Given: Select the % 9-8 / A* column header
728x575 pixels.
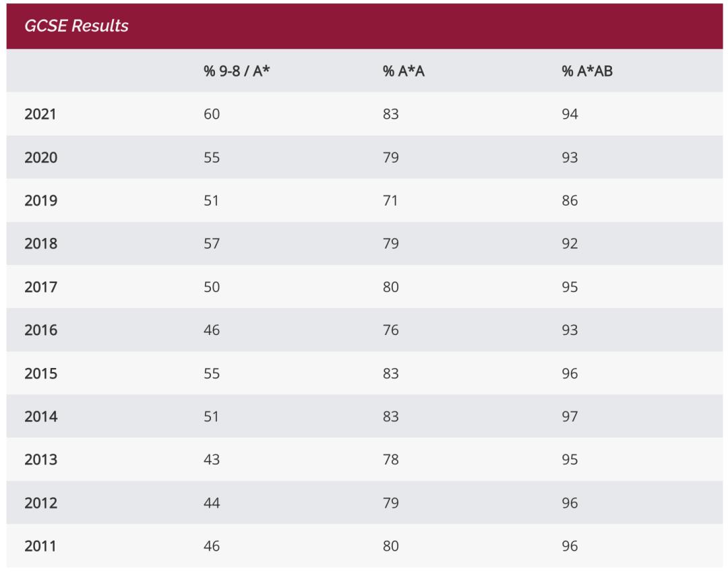Looking at the screenshot, I should [237, 71].
